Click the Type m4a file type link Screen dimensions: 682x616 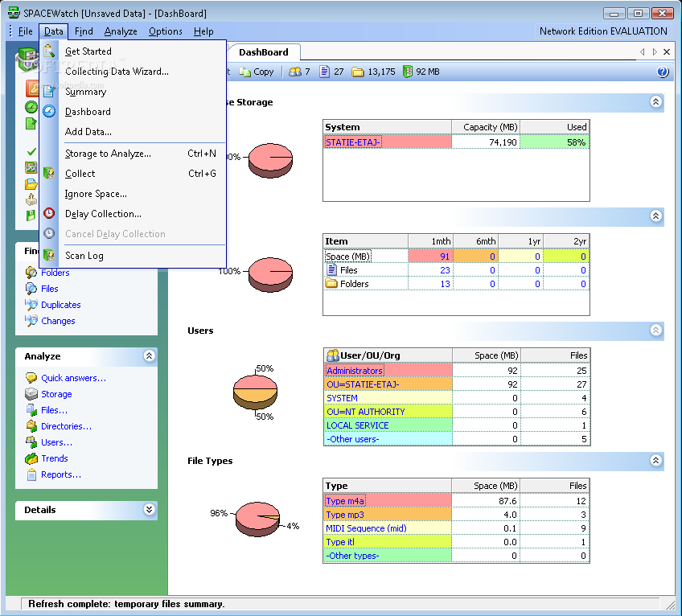pos(345,501)
